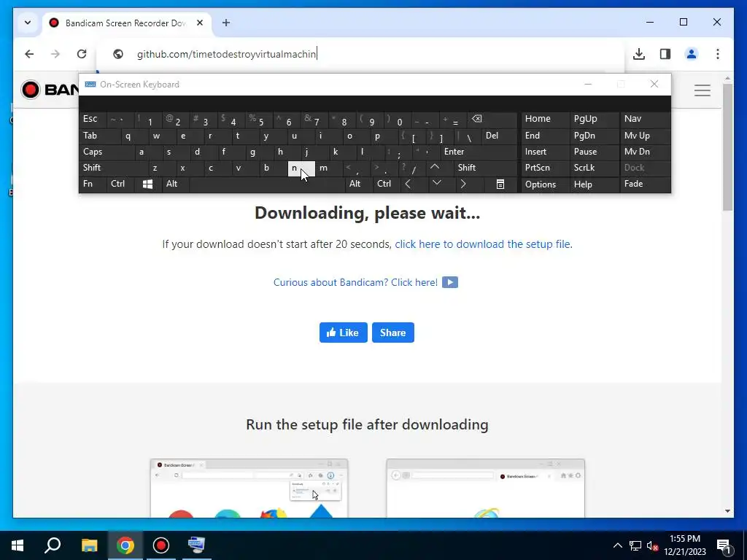The height and width of the screenshot is (560, 747).
Task: Click the space bar on On-Screen Keyboard
Action: pos(267,184)
